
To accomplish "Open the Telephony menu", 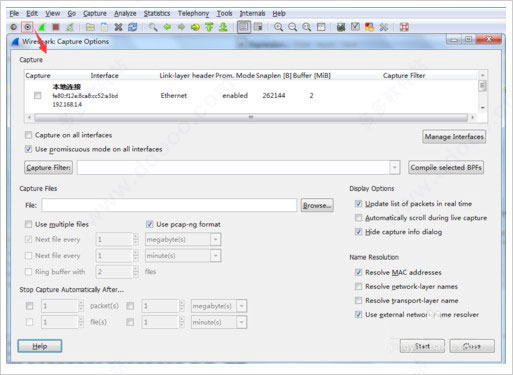I will pos(193,13).
